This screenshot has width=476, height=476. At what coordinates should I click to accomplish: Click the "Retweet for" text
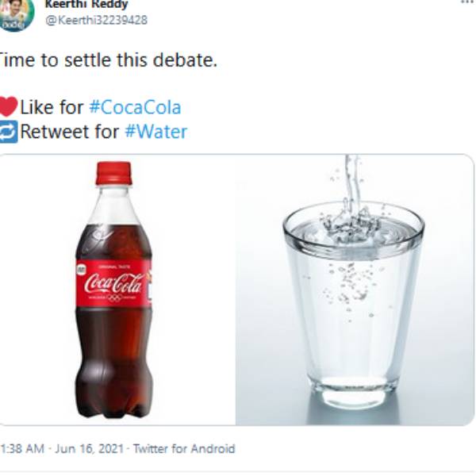[70, 132]
